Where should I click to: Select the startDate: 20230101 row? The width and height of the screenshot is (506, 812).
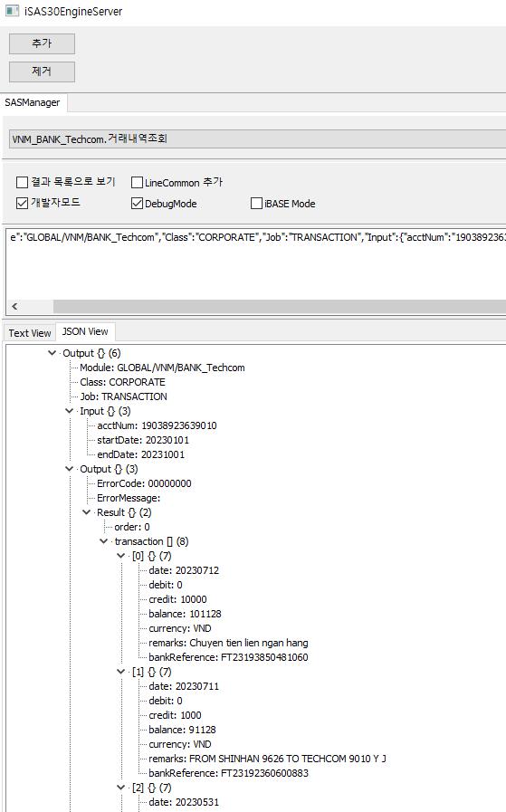tap(143, 440)
